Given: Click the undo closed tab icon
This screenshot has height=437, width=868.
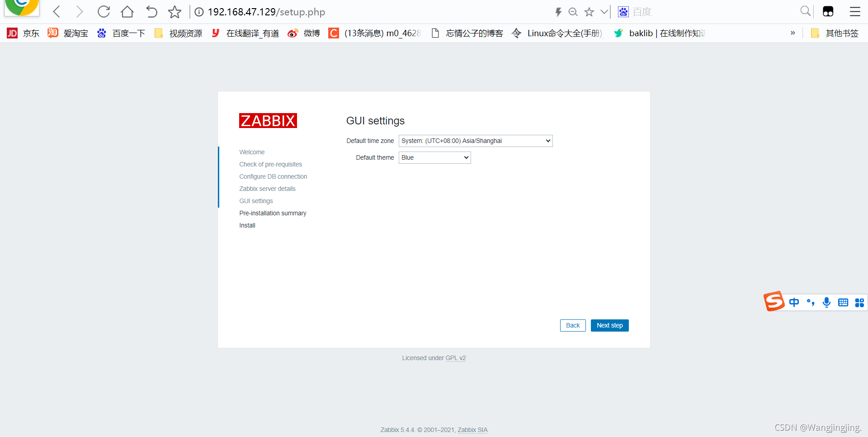Looking at the screenshot, I should [x=151, y=12].
